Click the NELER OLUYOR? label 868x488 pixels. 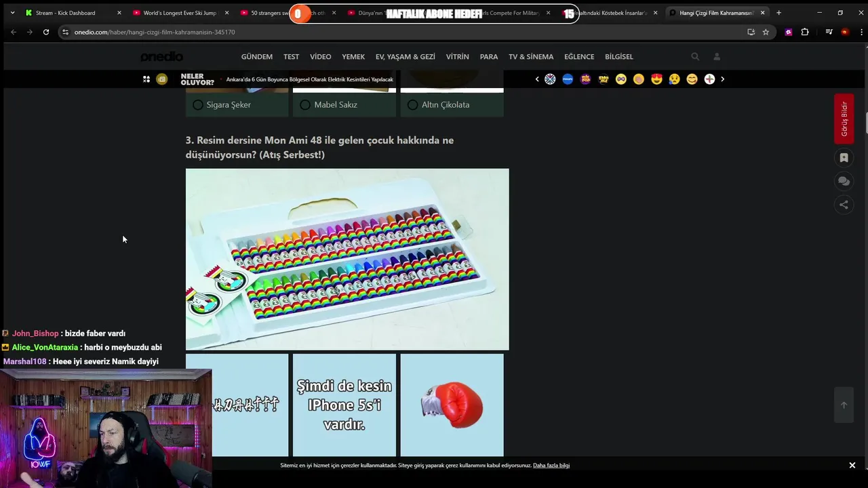(x=197, y=79)
